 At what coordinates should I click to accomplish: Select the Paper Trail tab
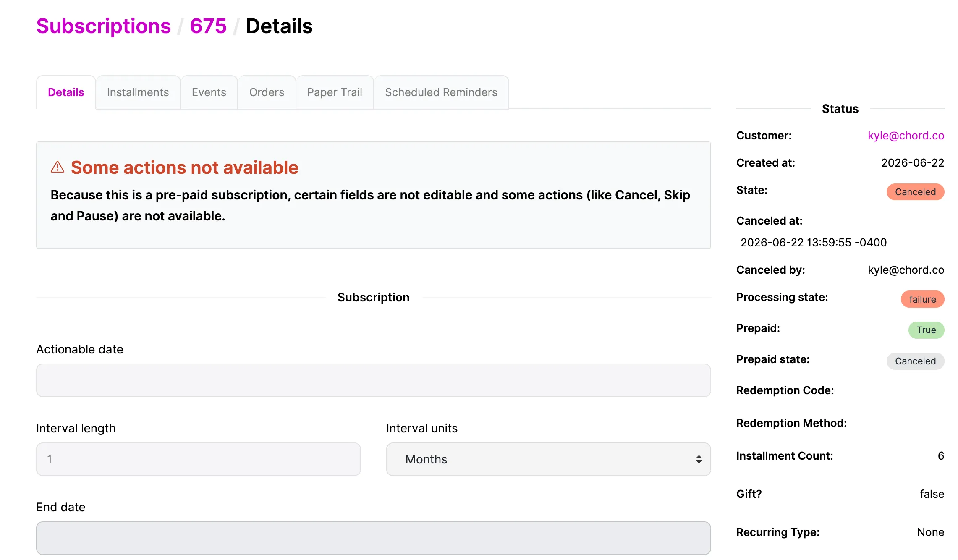pyautogui.click(x=335, y=92)
